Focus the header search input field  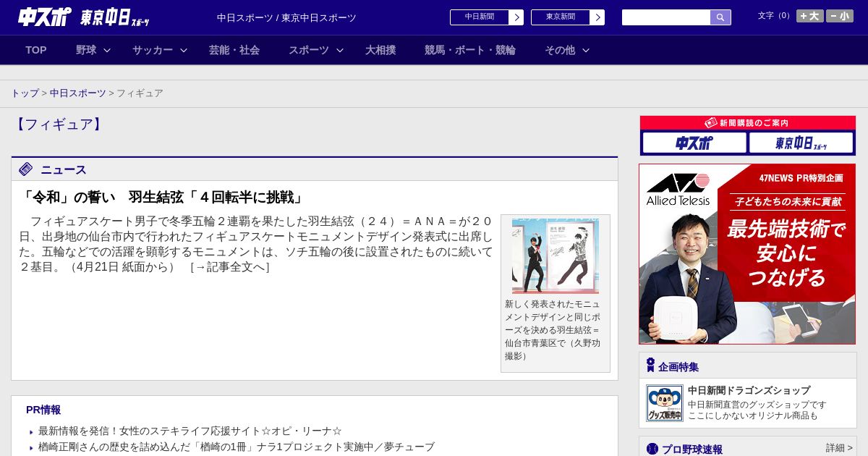(x=666, y=17)
